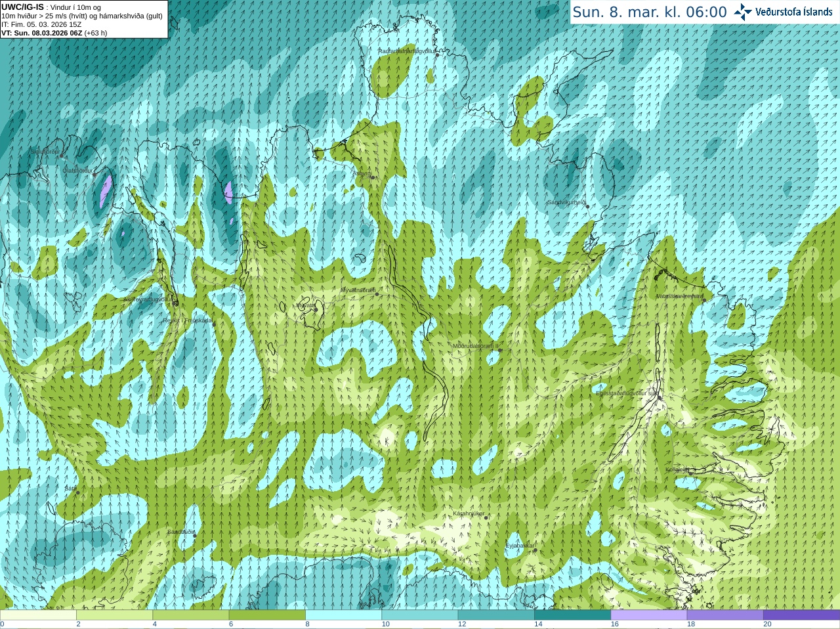Screen dimensions: 840x629
Task: Click the legend value 18
Action: [691, 624]
